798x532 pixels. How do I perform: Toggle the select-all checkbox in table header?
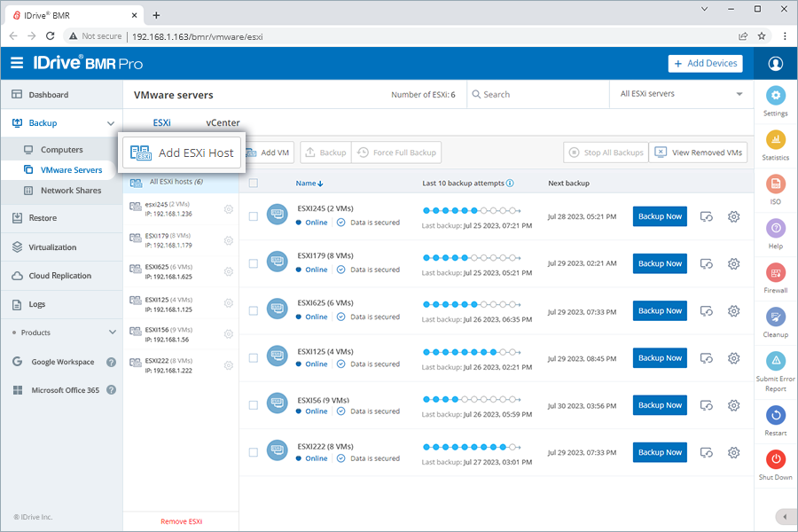(254, 183)
